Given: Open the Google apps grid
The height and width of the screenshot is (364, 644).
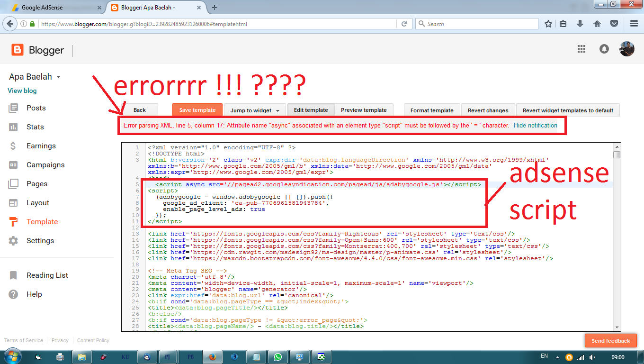Looking at the screenshot, I should 581,49.
